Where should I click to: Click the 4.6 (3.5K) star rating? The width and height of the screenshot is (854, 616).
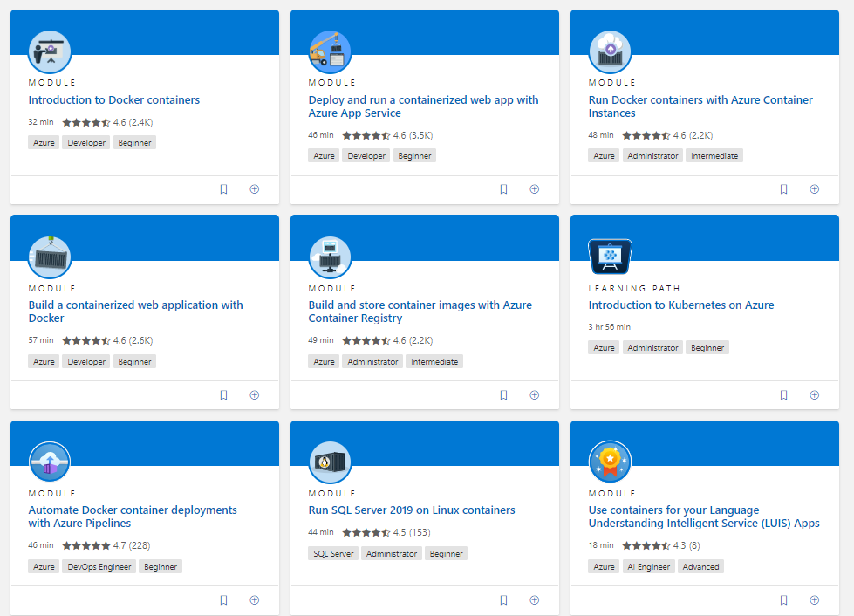pos(388,135)
